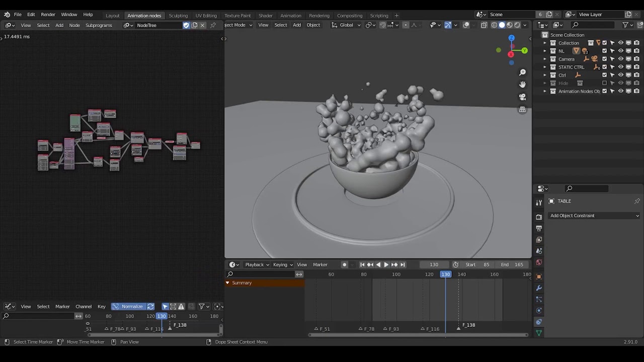Jump to the timeline end frame
The width and height of the screenshot is (644, 362).
point(403,264)
